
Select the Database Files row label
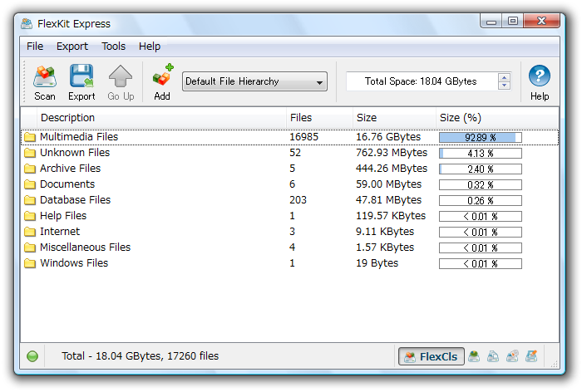(75, 200)
